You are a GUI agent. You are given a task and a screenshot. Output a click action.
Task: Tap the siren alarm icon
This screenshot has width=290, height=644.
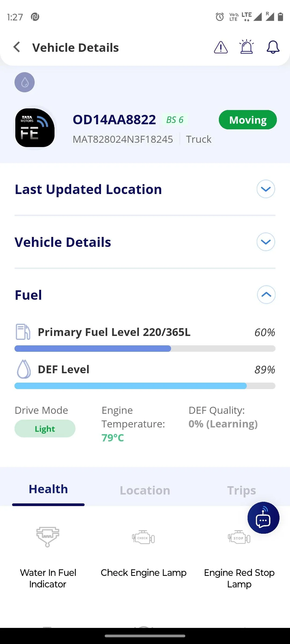[x=247, y=47]
